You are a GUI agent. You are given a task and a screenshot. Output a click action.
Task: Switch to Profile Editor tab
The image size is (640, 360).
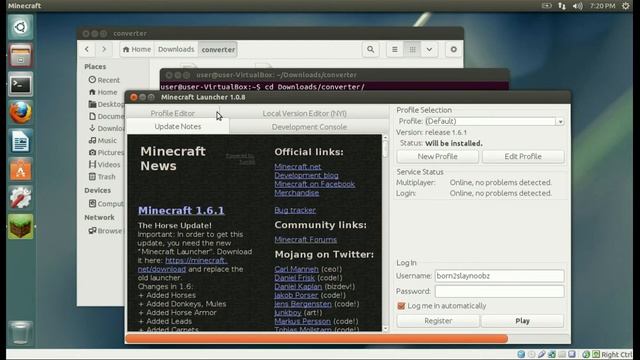pos(173,113)
